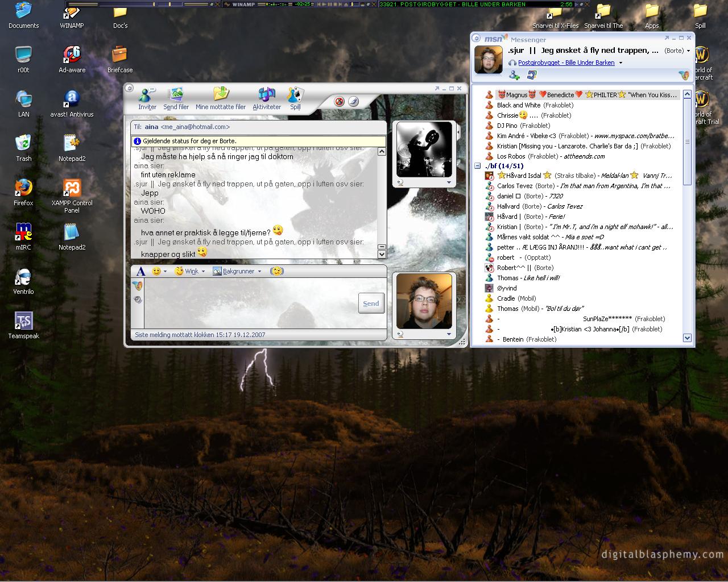Click your display picture in Messenger header
The width and height of the screenshot is (728, 582).
(489, 60)
